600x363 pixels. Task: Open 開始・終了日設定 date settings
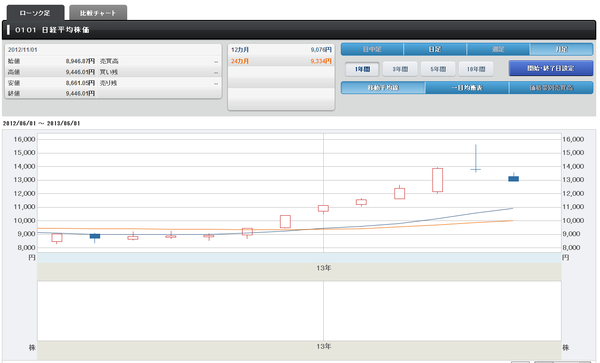(551, 68)
